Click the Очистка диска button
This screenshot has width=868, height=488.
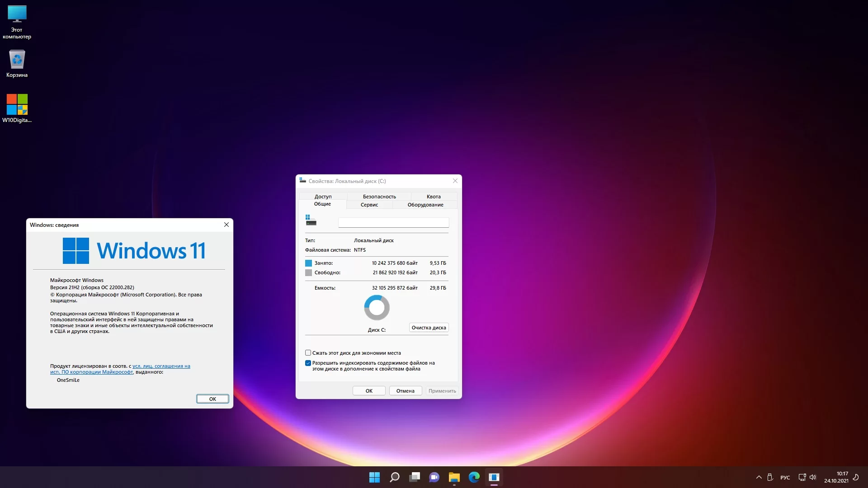[429, 328]
